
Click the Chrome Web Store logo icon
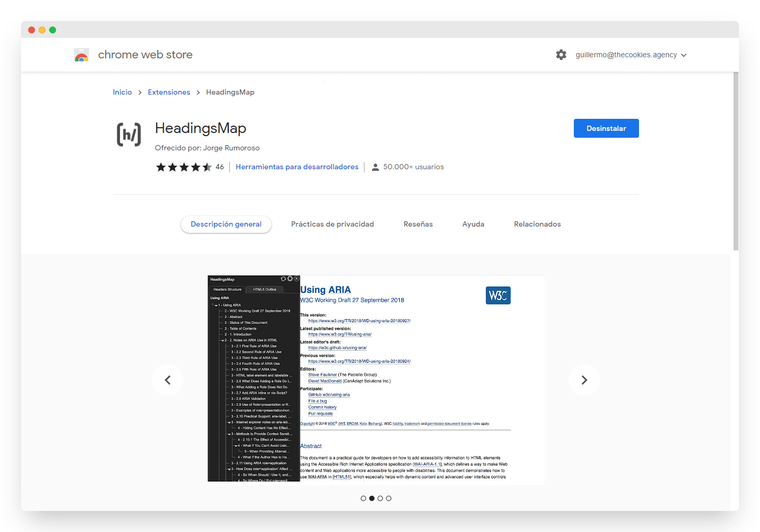82,55
